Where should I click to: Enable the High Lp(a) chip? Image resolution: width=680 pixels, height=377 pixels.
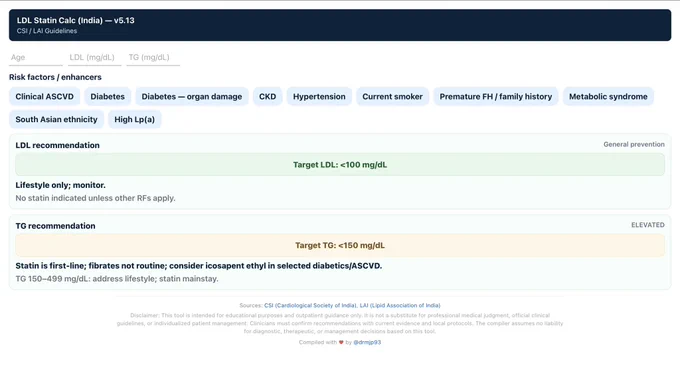click(134, 119)
